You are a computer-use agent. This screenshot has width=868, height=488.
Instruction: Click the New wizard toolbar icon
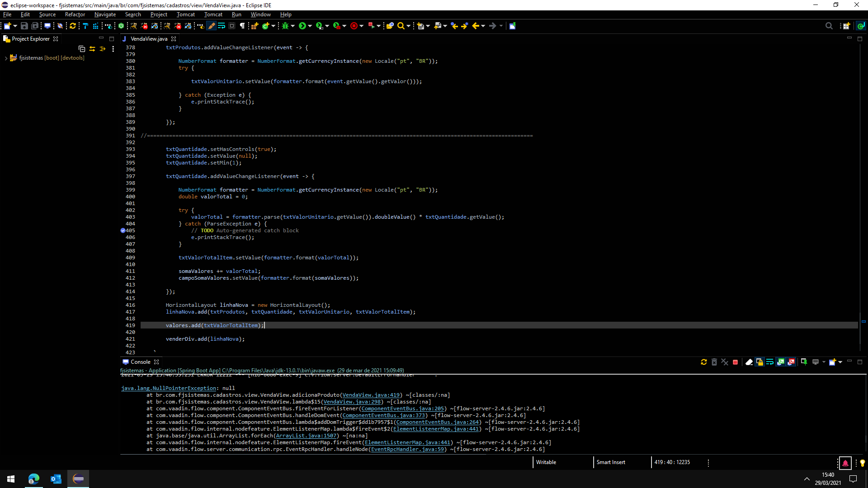[x=7, y=26]
